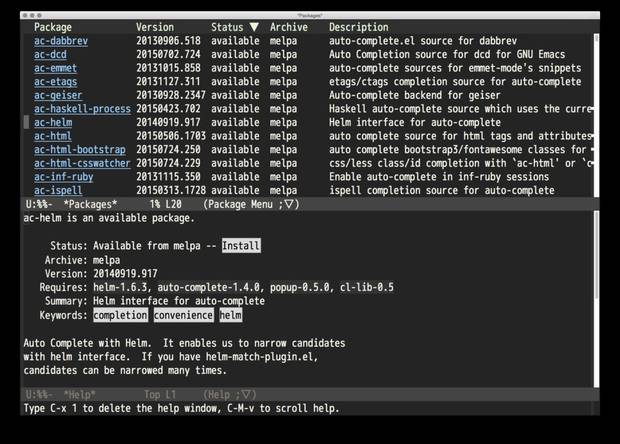
Task: Open the ac-dcd package link
Action: tap(50, 55)
